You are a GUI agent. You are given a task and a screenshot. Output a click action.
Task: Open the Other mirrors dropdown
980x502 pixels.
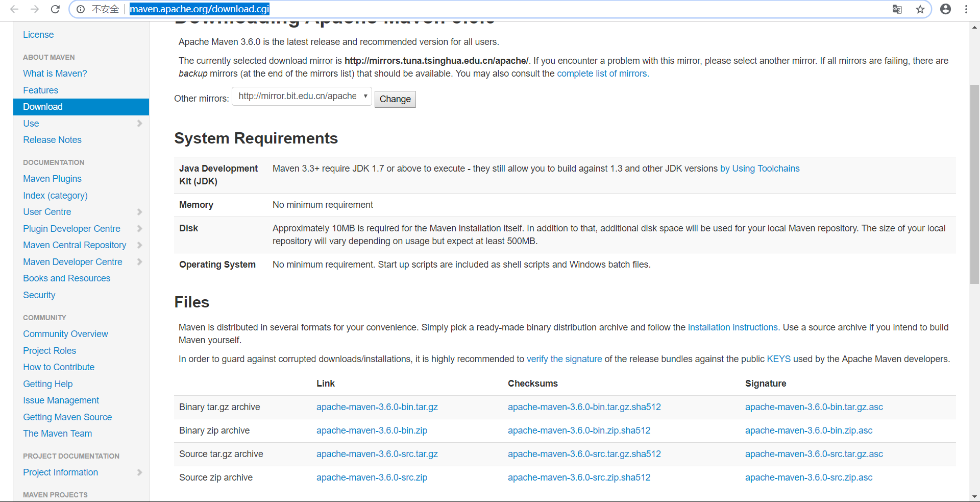(x=302, y=96)
